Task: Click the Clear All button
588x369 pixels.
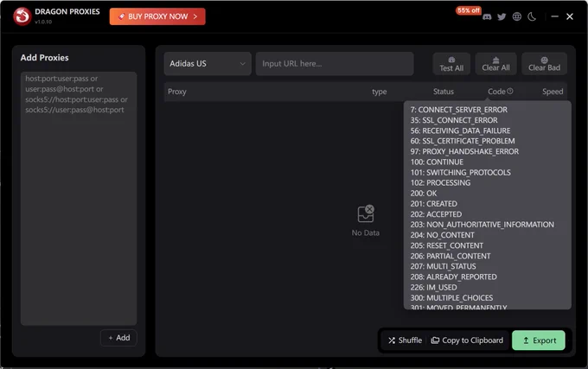Action: 495,64
